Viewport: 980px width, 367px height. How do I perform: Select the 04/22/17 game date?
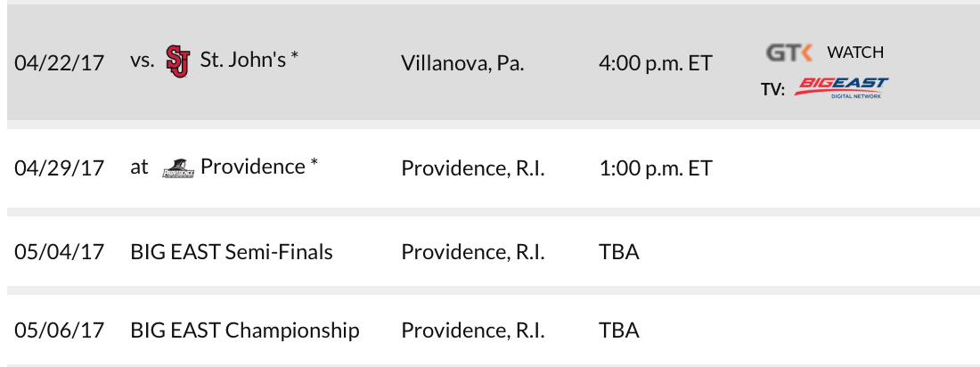60,63
